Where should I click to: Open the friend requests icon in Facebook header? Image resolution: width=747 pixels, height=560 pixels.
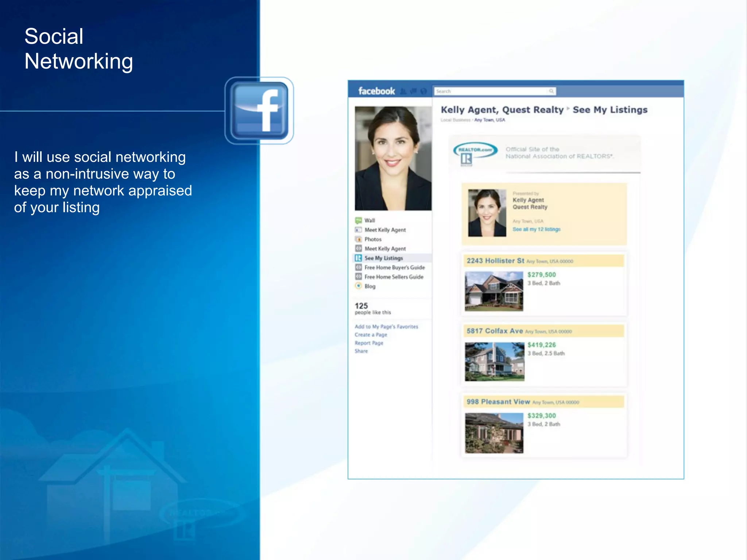click(x=403, y=91)
